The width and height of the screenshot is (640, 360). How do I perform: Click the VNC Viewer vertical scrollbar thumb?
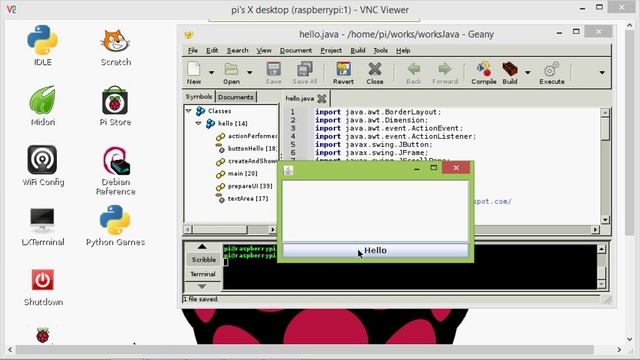[629, 134]
